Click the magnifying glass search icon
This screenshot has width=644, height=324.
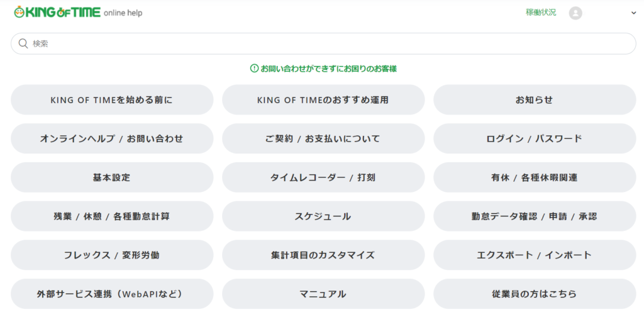23,43
